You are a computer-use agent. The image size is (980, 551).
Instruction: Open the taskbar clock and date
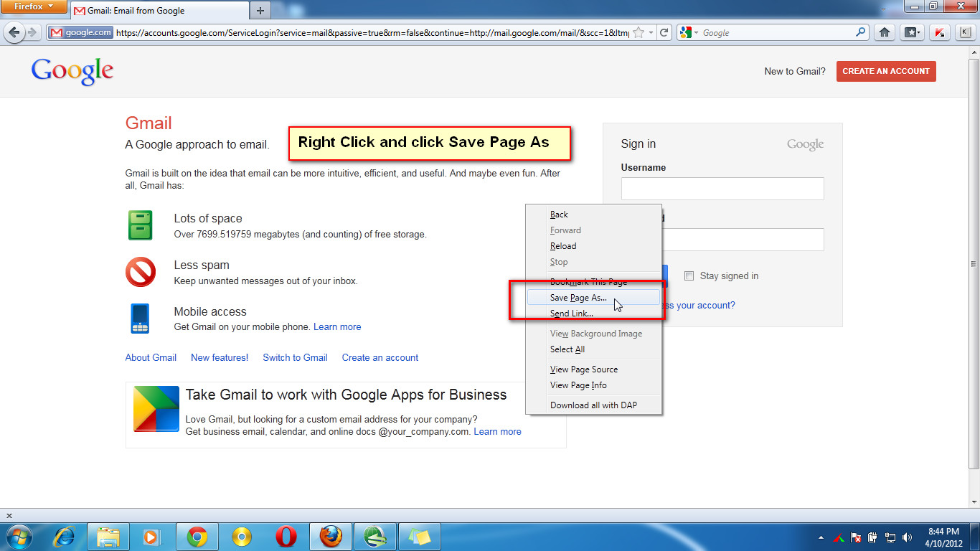(x=943, y=537)
